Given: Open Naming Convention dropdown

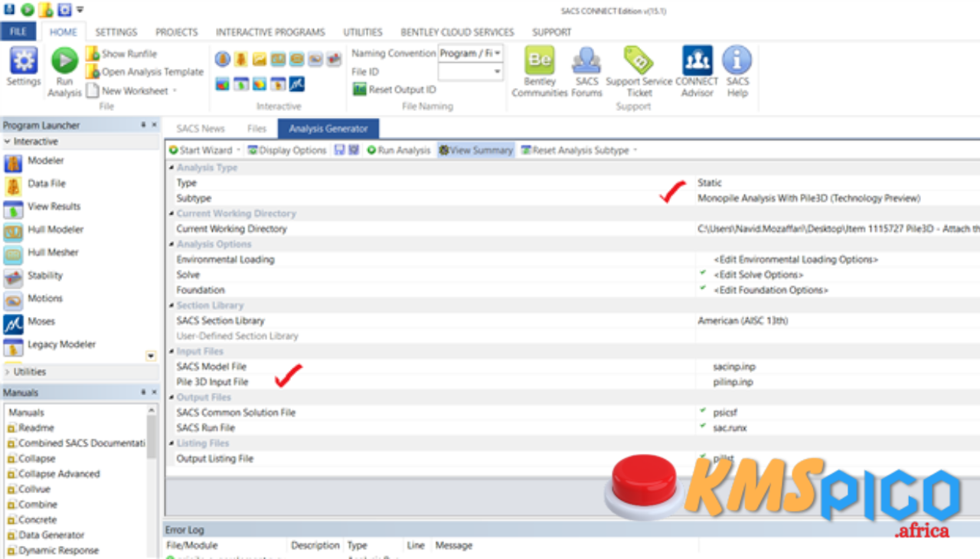Looking at the screenshot, I should [x=498, y=54].
